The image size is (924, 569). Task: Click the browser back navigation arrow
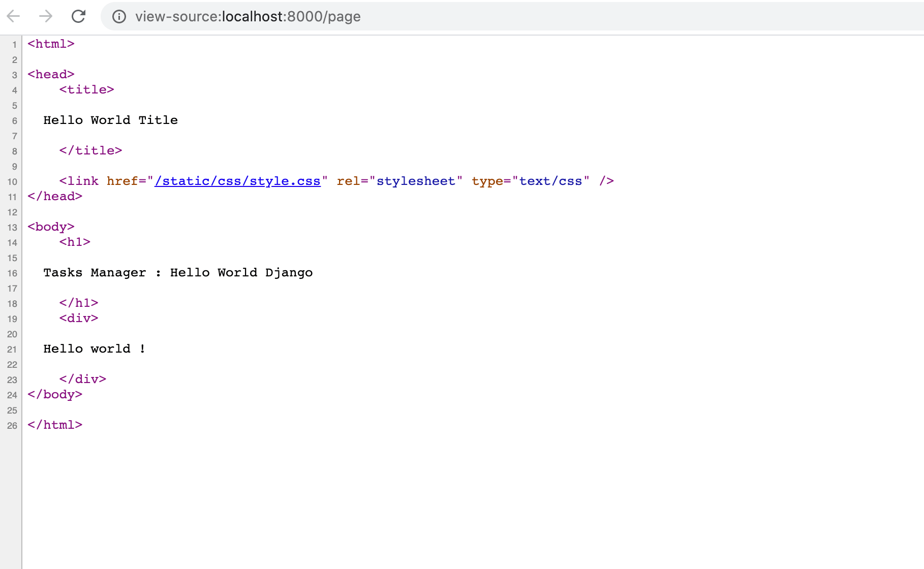[14, 16]
